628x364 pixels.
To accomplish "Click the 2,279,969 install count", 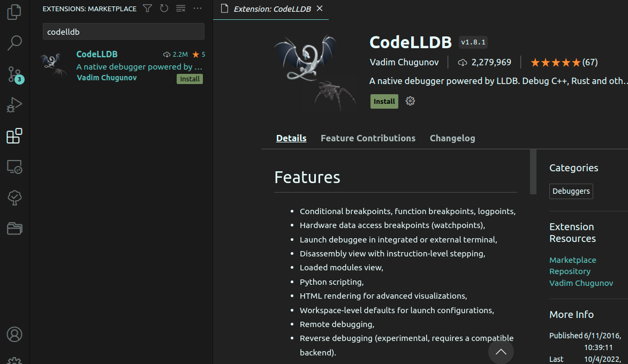I will (x=485, y=63).
